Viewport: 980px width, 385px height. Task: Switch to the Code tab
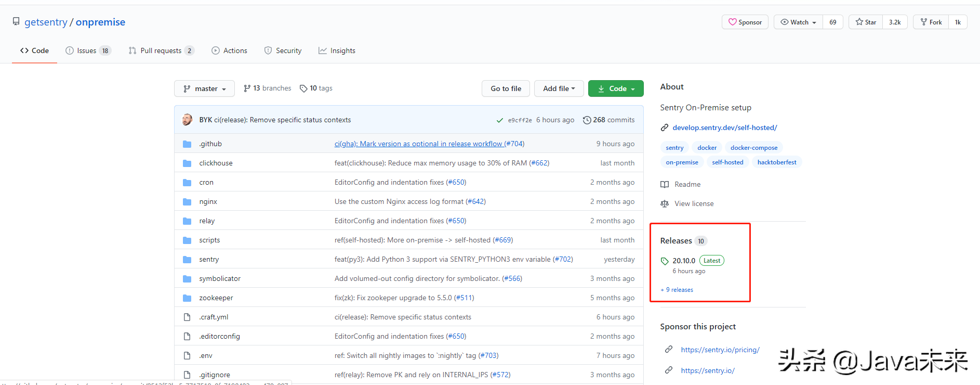coord(34,50)
